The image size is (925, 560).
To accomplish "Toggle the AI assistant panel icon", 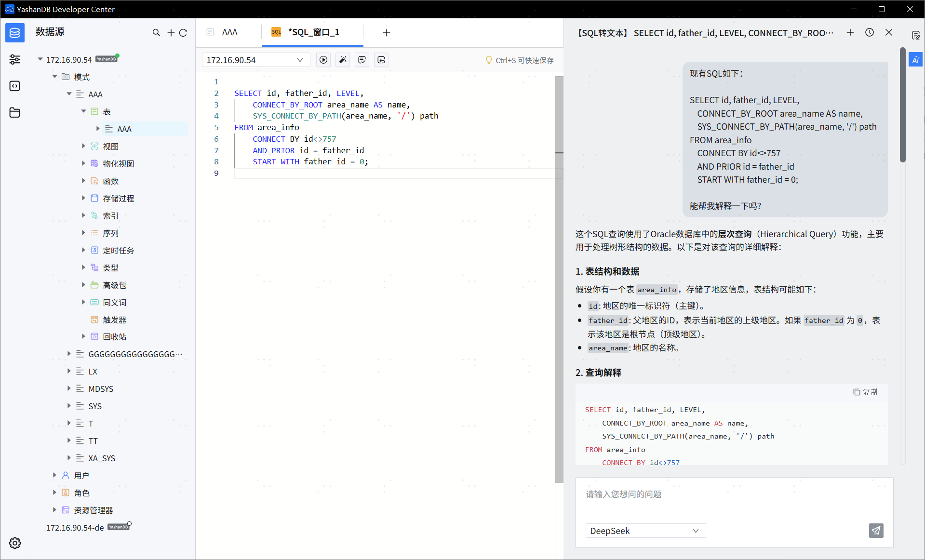I will click(915, 60).
